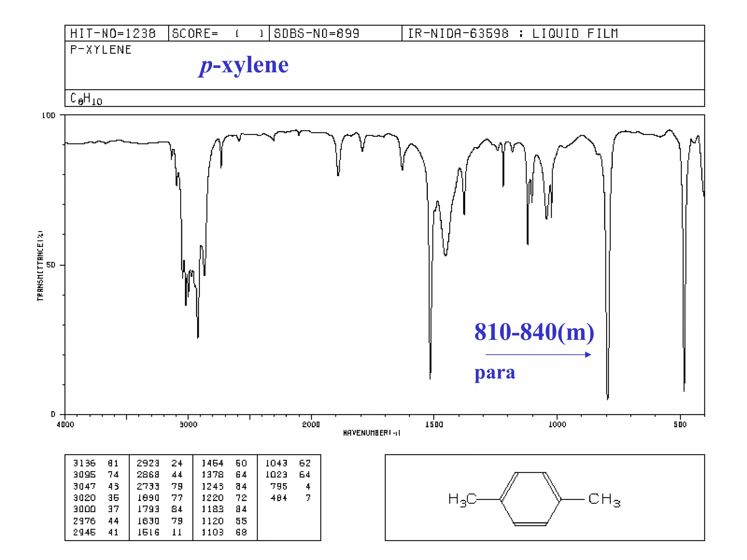Click the IR-NIDA-63598 : LIQUID FILM text

[x=512, y=34]
